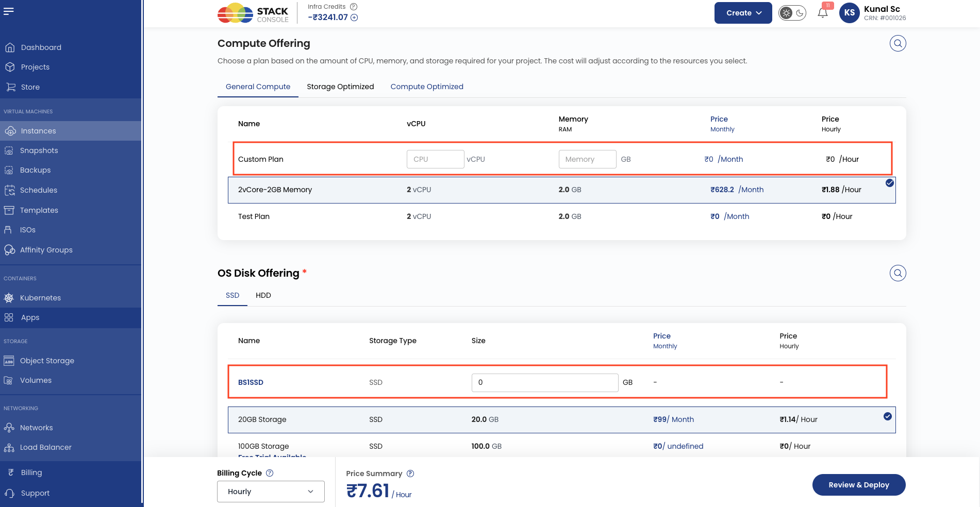
Task: Open Snapshots in the sidebar
Action: (39, 150)
